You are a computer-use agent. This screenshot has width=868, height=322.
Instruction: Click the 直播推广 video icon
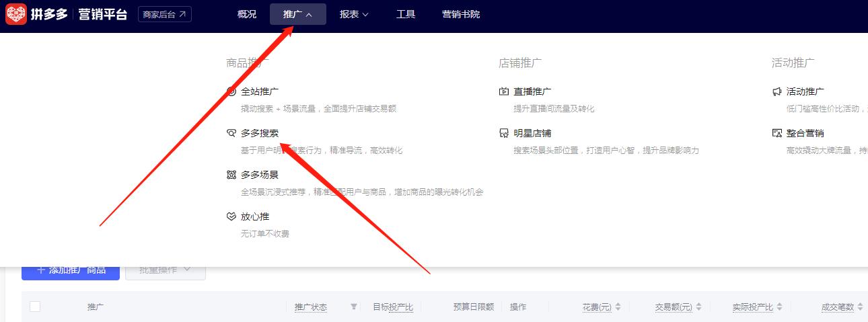504,91
